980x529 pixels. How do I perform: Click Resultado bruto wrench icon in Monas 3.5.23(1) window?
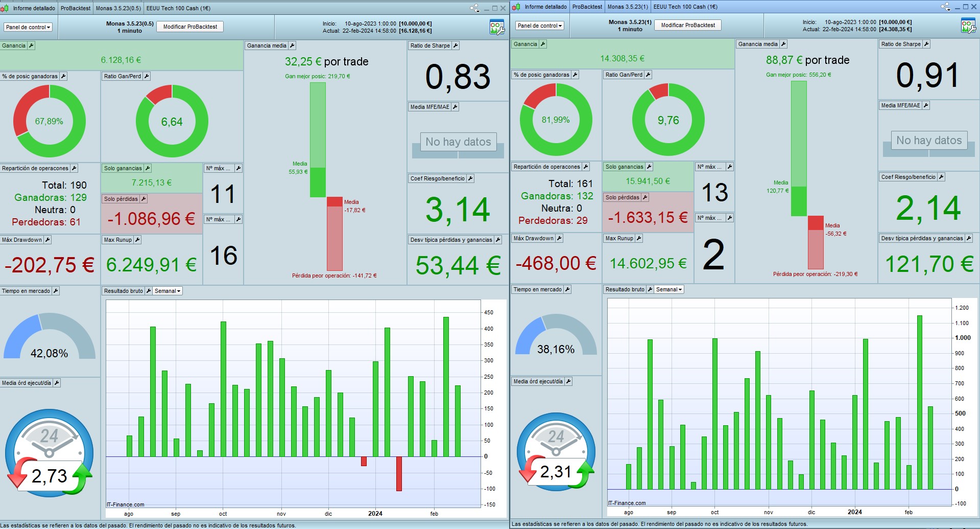[x=650, y=289]
